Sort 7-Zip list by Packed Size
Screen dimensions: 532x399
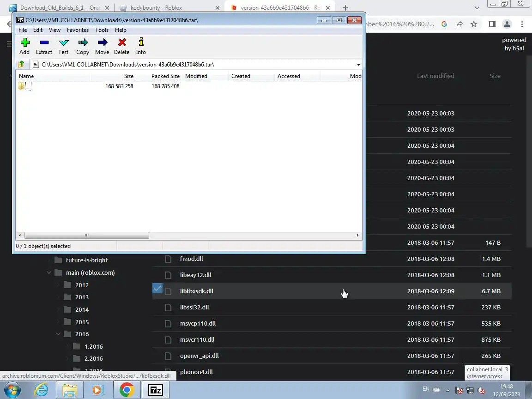click(x=165, y=76)
